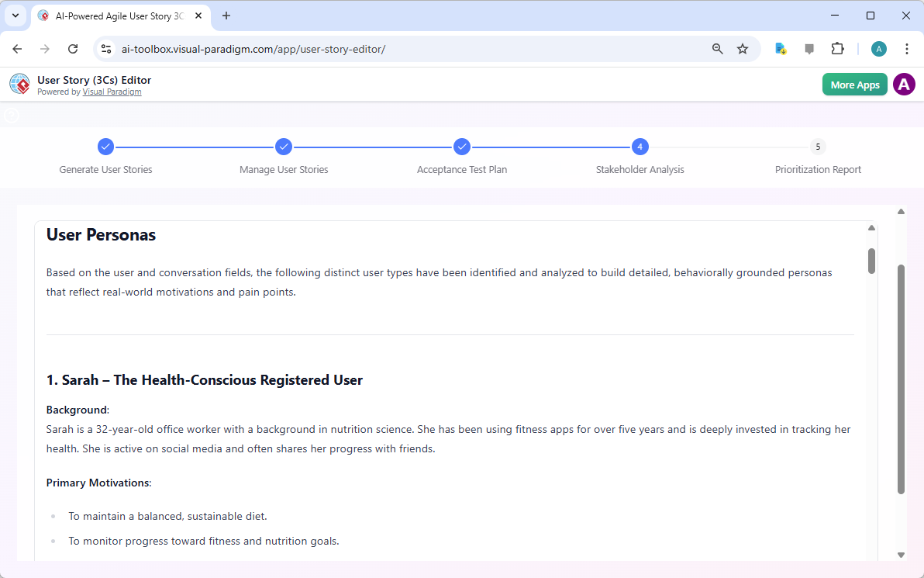Open a new browser tab
Image resolution: width=924 pixels, height=578 pixels.
pyautogui.click(x=226, y=16)
